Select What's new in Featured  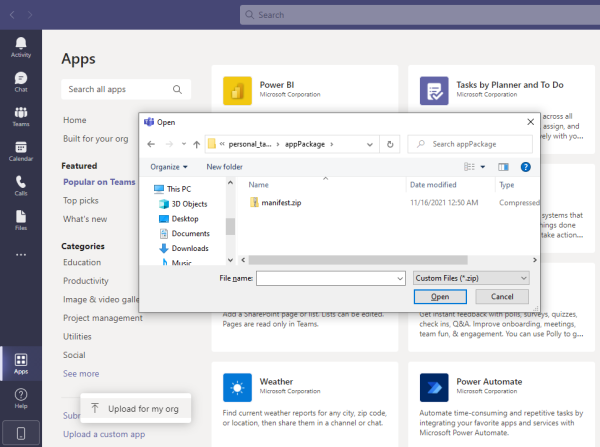click(x=85, y=219)
